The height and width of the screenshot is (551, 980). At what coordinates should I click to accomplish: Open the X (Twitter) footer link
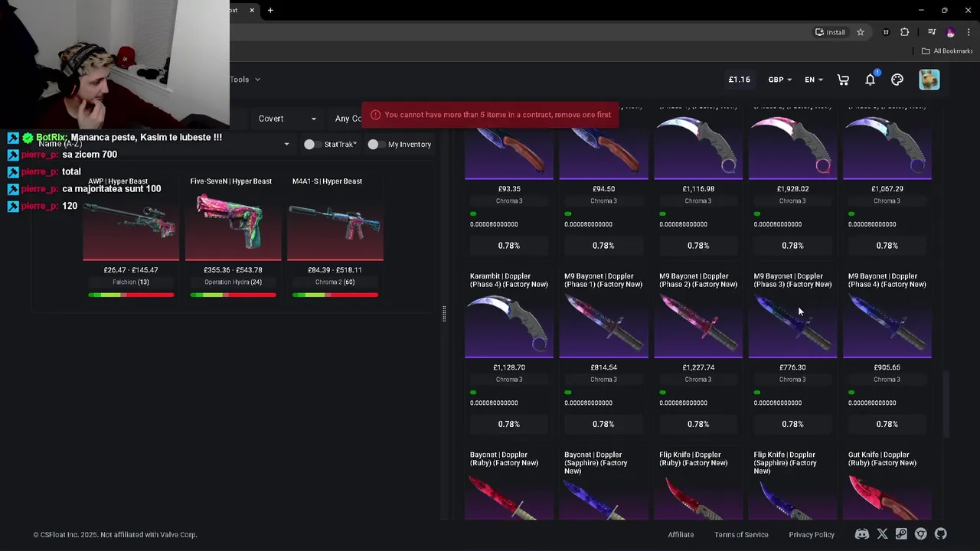882,534
